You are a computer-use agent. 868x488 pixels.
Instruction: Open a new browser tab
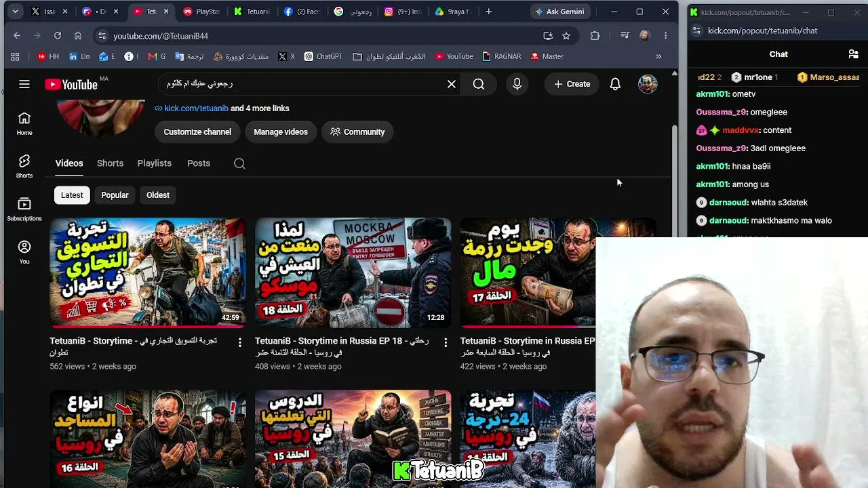[x=488, y=12]
